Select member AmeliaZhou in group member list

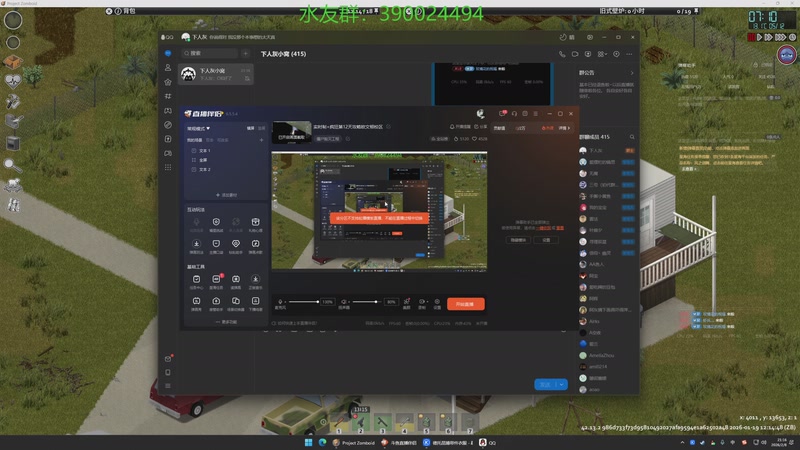607,355
